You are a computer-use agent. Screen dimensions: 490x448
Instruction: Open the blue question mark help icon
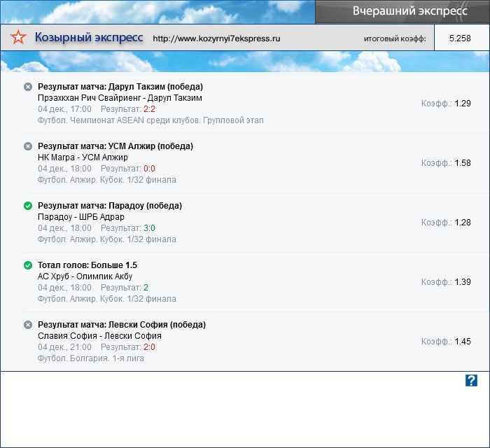pos(471,380)
